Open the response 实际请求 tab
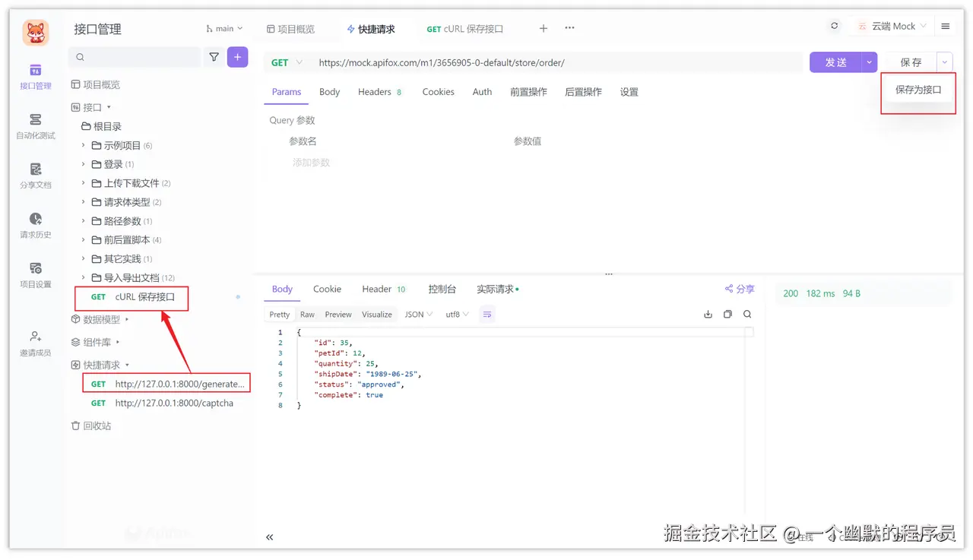Viewport: 973px width, 560px height. pos(497,289)
